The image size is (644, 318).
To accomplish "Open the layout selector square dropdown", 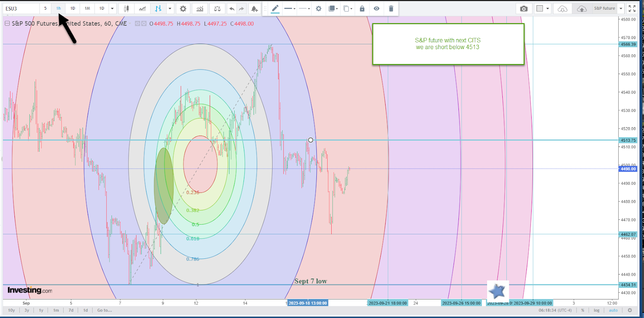I will point(543,8).
